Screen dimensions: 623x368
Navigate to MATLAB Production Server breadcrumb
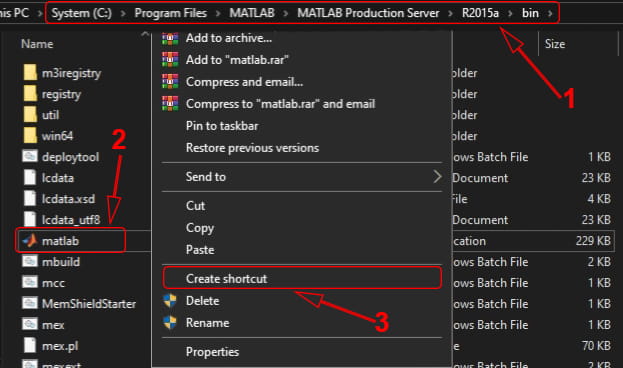coord(368,13)
